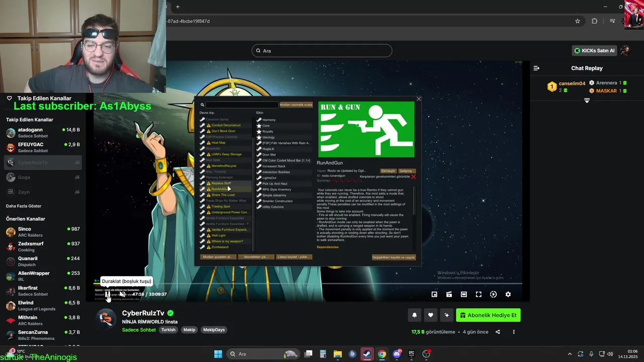The width and height of the screenshot is (644, 362).
Task: Turn on notifications with the bell icon
Action: coord(415,315)
